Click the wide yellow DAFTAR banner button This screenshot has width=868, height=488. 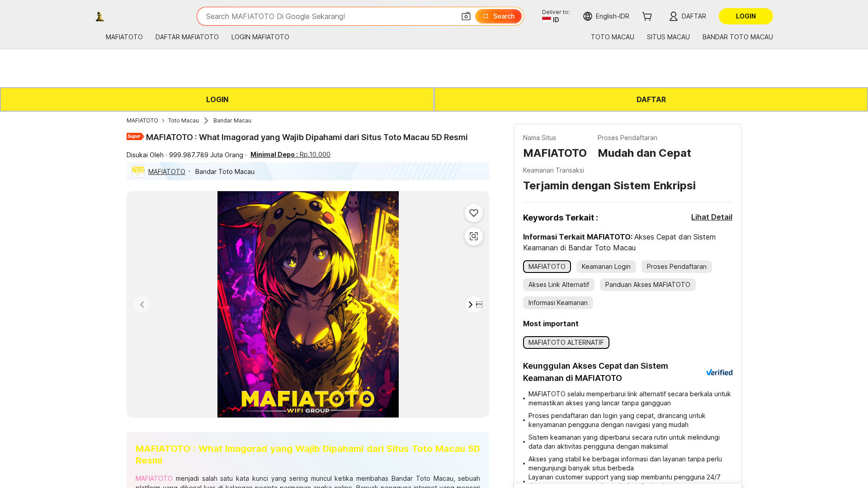(x=651, y=99)
